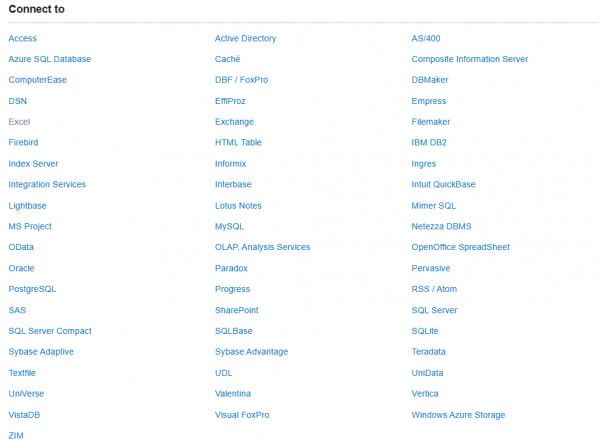
Task: Open the SharePoint link
Action: [236, 310]
